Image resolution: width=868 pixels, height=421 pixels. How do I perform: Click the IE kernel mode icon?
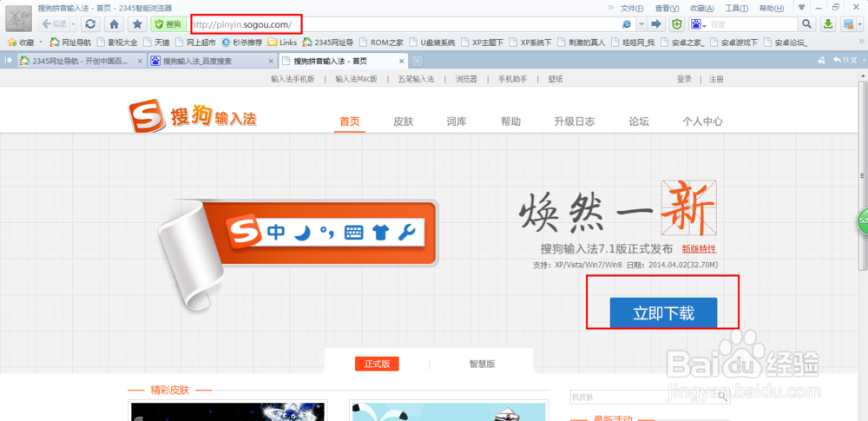pyautogui.click(x=628, y=23)
